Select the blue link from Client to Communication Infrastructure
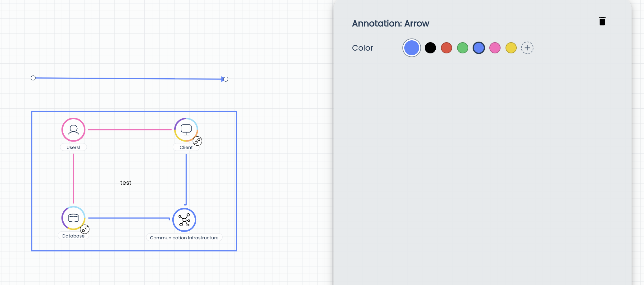This screenshot has width=644, height=285. (186, 179)
